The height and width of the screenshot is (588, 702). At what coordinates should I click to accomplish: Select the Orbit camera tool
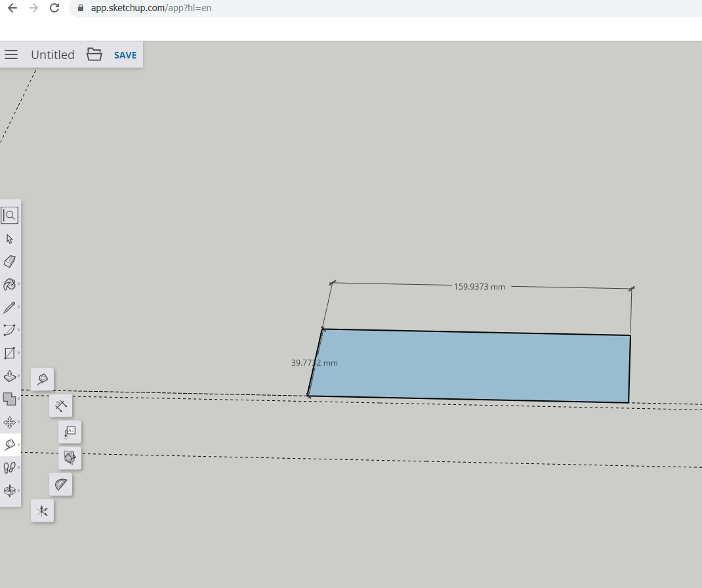coord(10,490)
